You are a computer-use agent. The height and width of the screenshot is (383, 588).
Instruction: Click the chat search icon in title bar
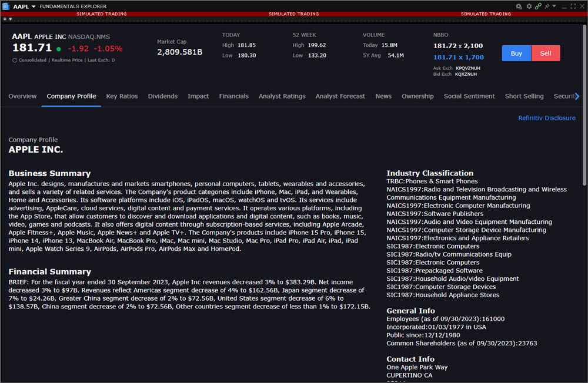519,6
